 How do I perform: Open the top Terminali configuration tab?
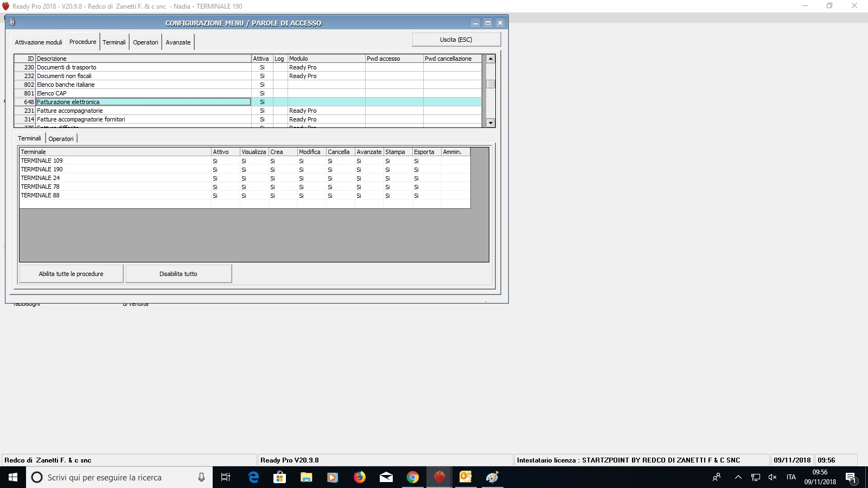(114, 42)
